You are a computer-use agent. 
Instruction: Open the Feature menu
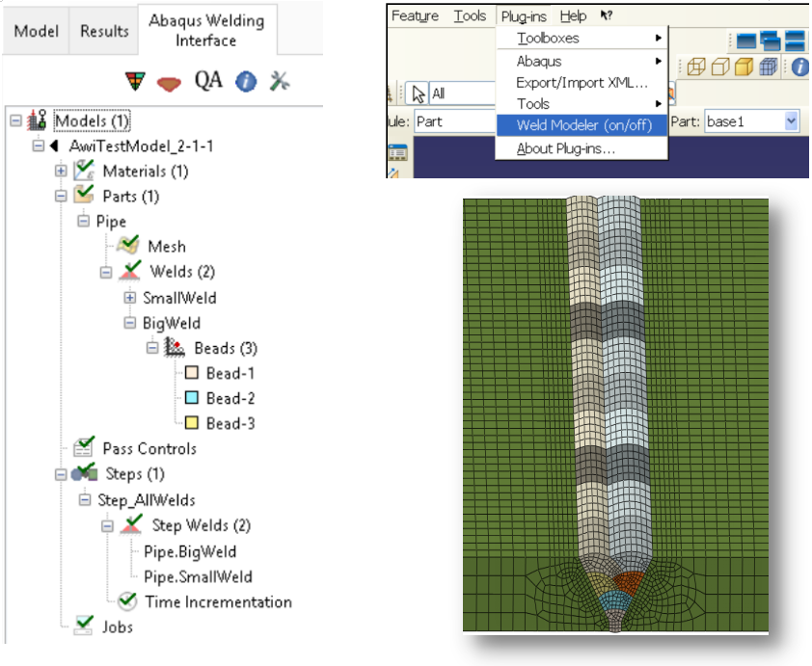pos(415,16)
